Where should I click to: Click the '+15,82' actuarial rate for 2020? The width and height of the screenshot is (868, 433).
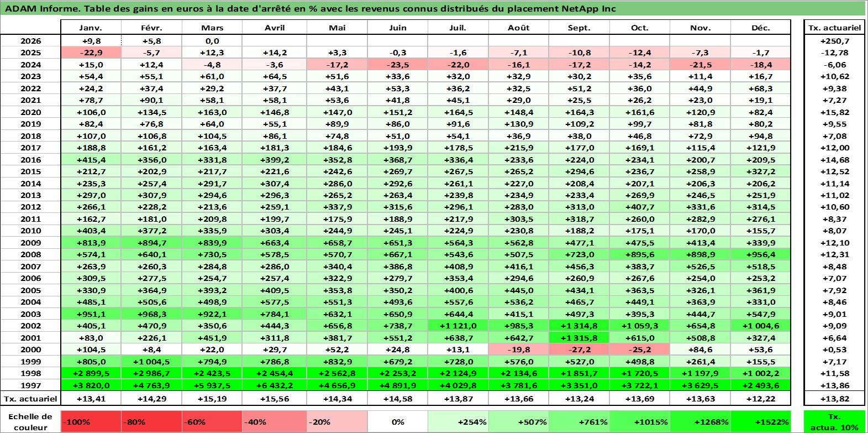click(835, 112)
